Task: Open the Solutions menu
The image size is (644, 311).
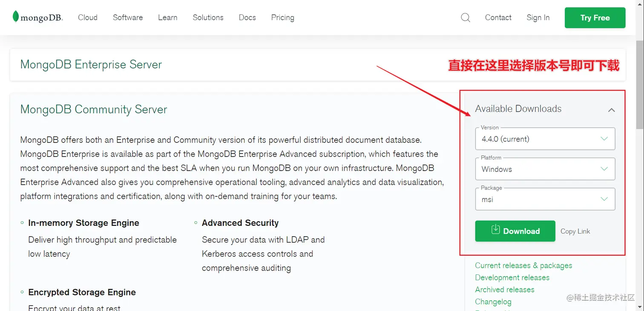Action: pos(208,17)
